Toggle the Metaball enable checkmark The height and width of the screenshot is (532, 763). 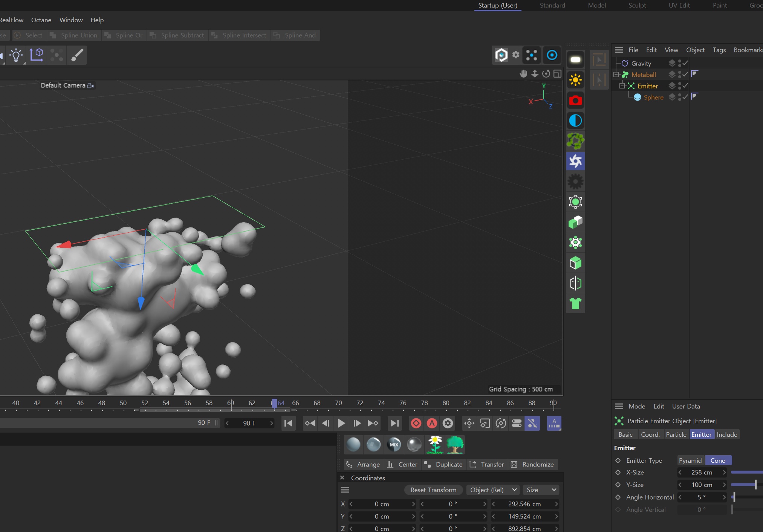tap(685, 74)
